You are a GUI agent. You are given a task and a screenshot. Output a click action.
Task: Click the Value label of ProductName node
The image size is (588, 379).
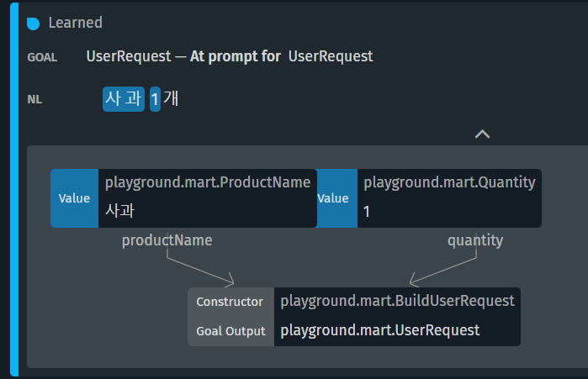74,198
